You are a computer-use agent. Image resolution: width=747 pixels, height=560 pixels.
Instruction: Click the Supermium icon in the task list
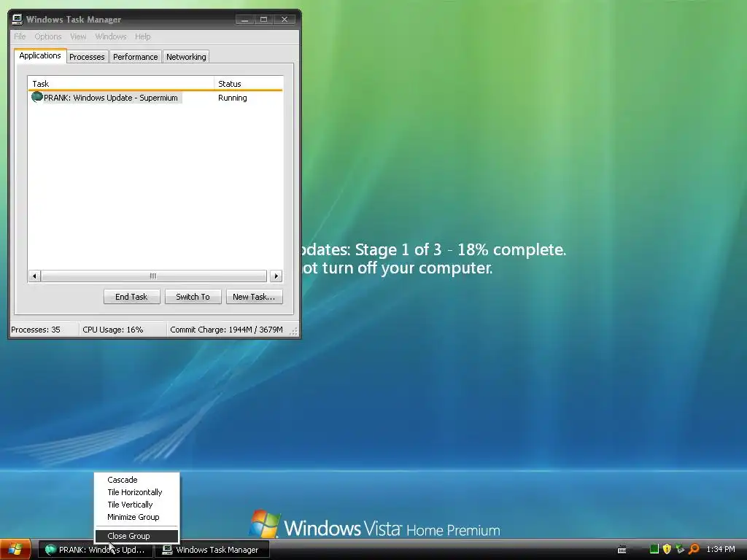(x=37, y=97)
